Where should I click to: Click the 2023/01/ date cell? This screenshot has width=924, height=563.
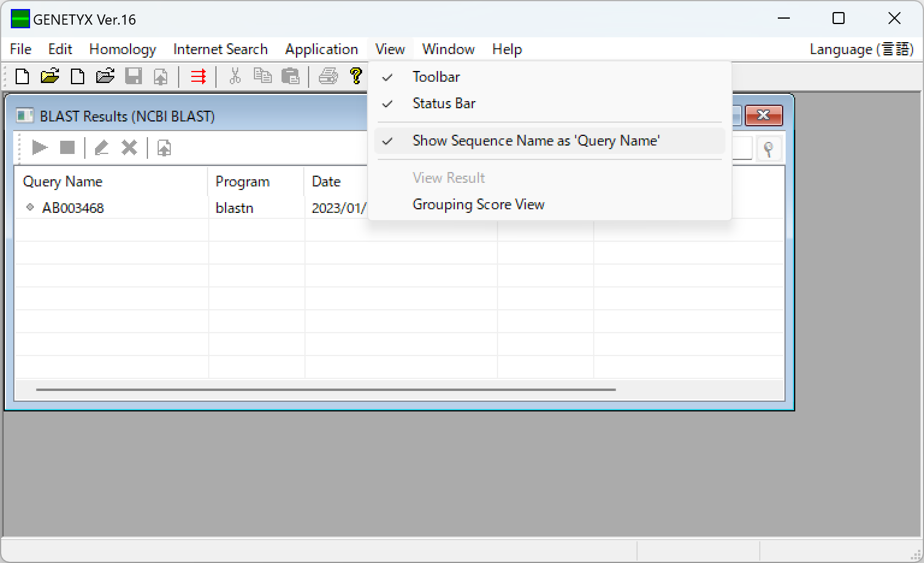pos(339,208)
